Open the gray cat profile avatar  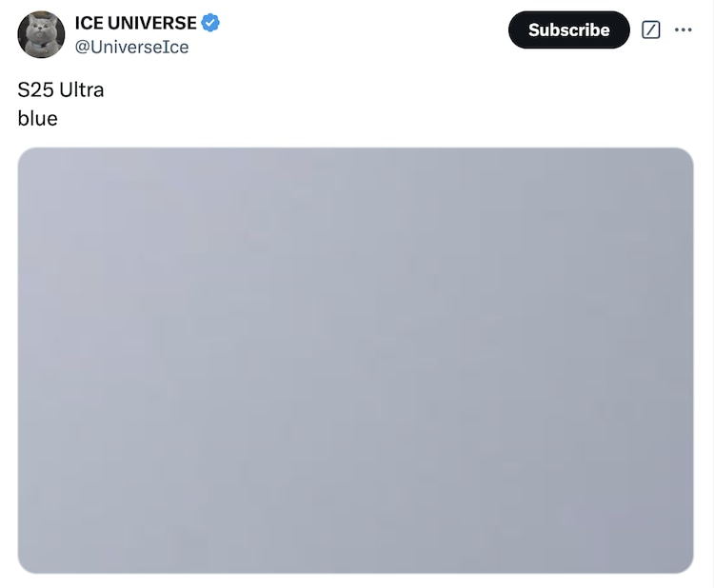coord(41,34)
